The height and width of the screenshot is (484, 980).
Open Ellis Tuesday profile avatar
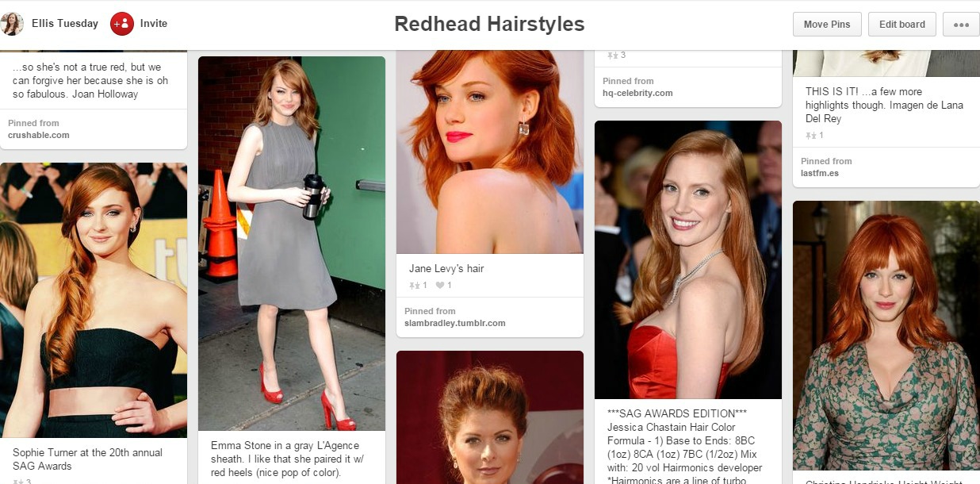pyautogui.click(x=12, y=24)
